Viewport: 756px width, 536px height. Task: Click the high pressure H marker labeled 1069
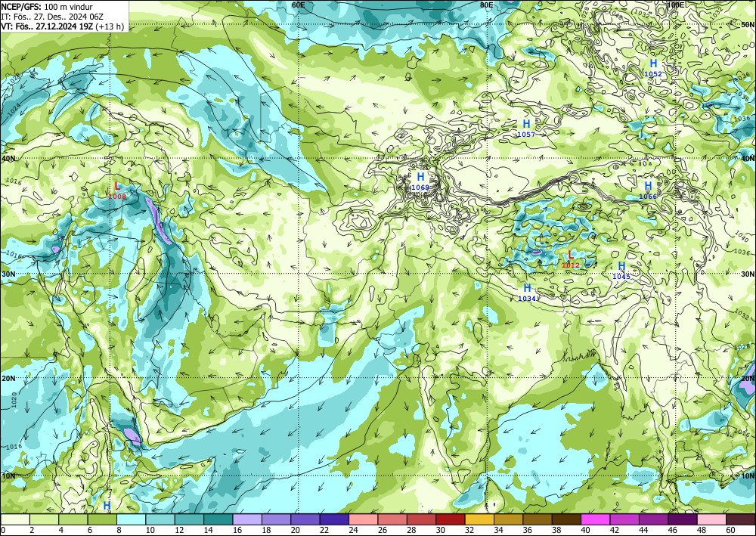pyautogui.click(x=420, y=177)
